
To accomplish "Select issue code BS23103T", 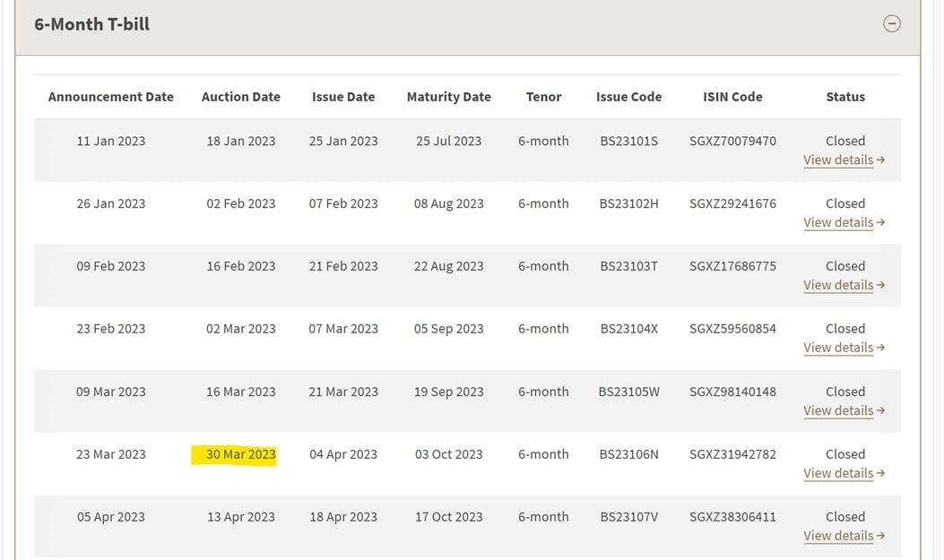I will click(x=628, y=266).
